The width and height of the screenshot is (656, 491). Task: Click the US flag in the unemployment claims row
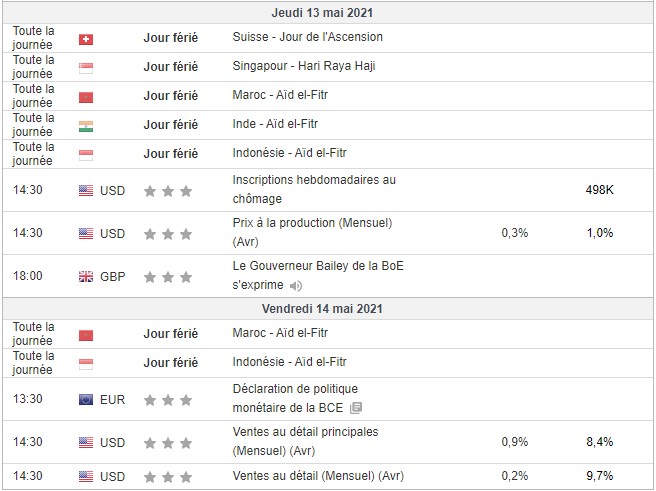[85, 190]
